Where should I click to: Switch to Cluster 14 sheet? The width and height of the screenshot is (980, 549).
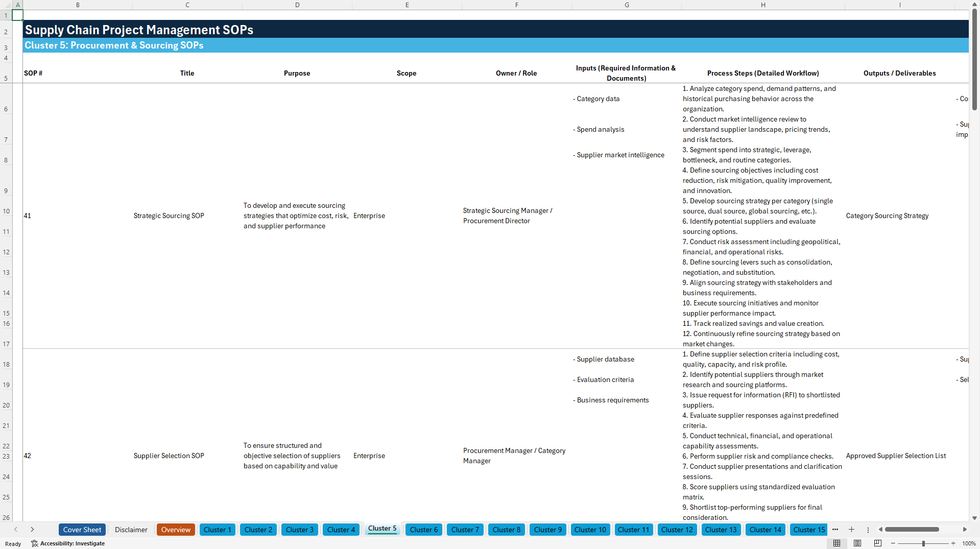tap(766, 530)
